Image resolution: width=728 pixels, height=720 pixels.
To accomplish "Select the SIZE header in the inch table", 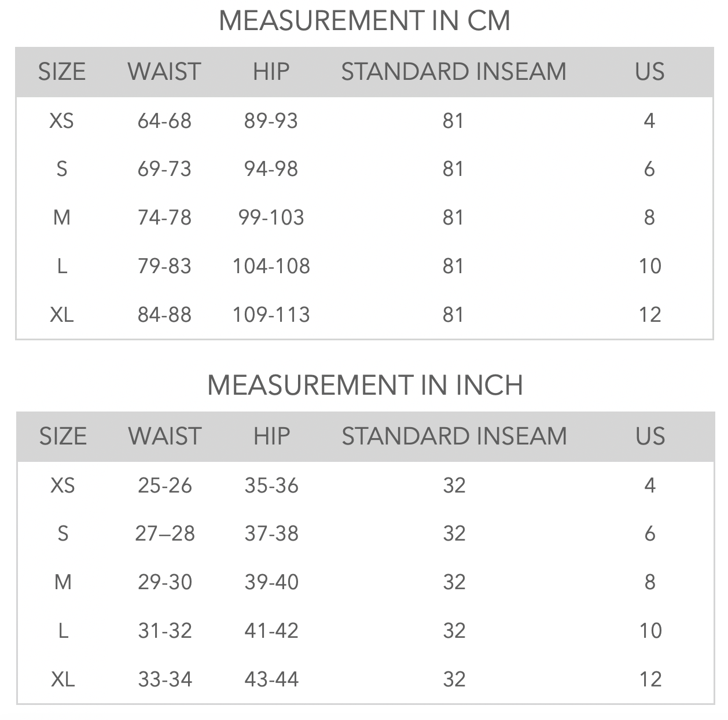I will (x=62, y=436).
